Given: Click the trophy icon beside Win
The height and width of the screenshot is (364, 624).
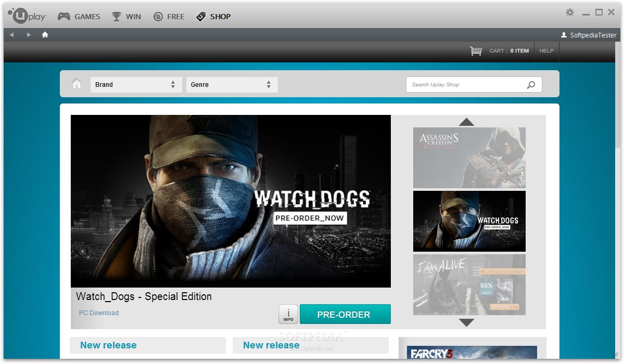Looking at the screenshot, I should point(116,16).
